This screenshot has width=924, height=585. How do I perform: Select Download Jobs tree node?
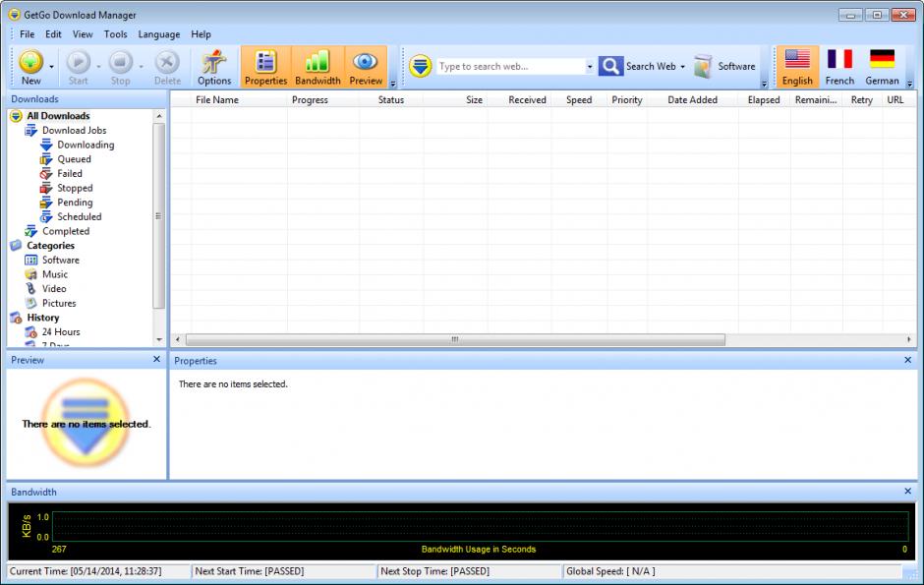(x=75, y=130)
